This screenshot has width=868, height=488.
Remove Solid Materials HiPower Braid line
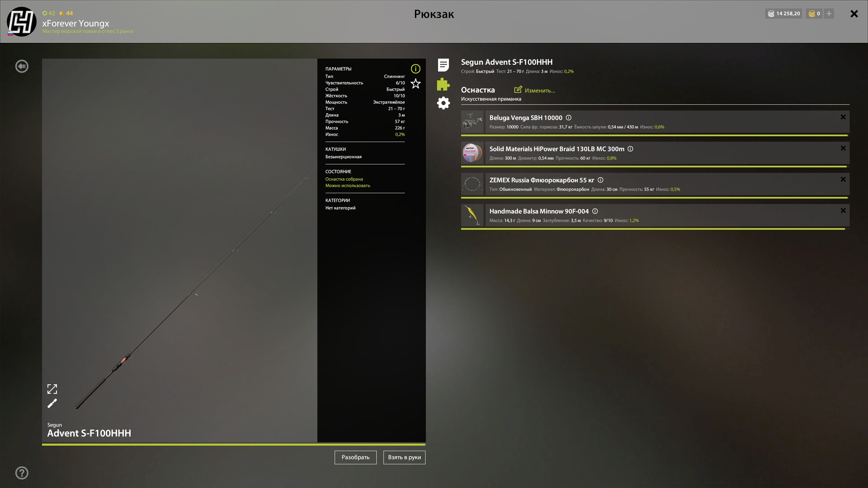click(843, 148)
